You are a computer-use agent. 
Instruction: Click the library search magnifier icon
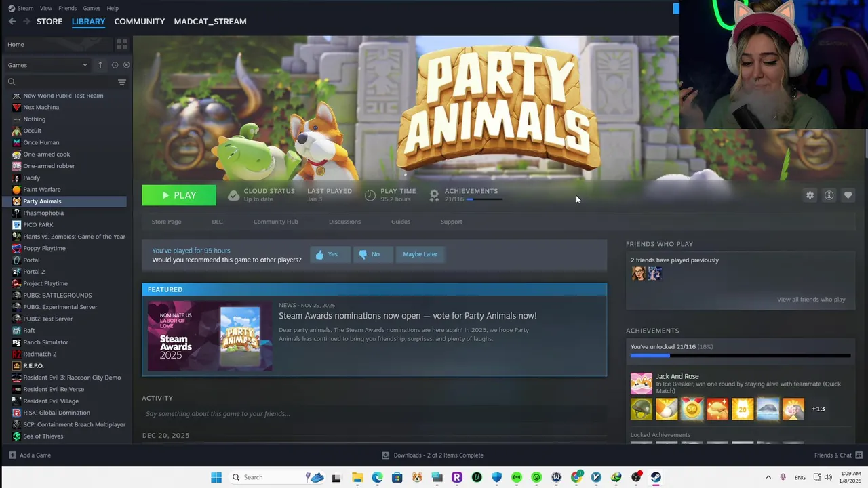[x=12, y=82]
